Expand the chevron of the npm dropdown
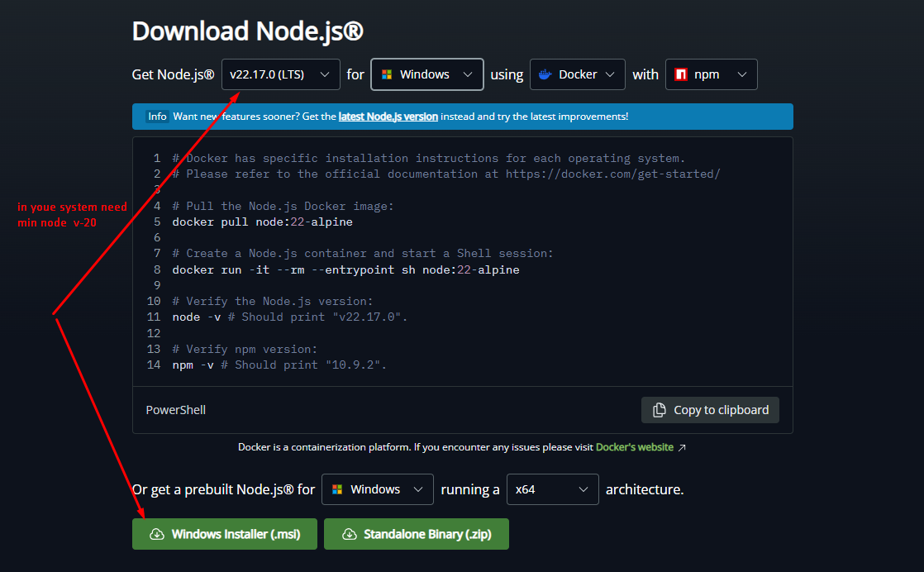The width and height of the screenshot is (924, 572). click(x=741, y=74)
